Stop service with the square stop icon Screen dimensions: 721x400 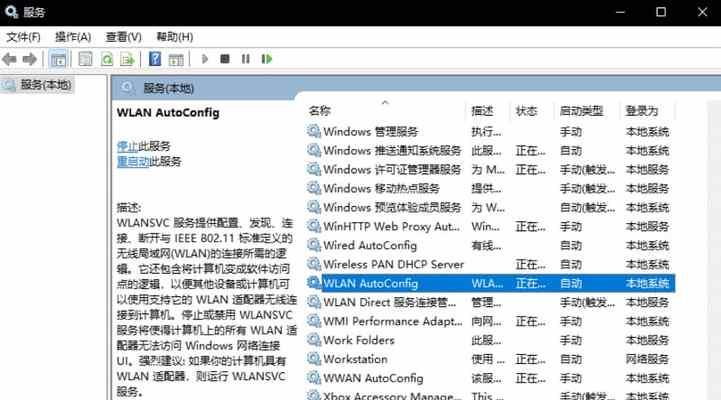click(225, 59)
